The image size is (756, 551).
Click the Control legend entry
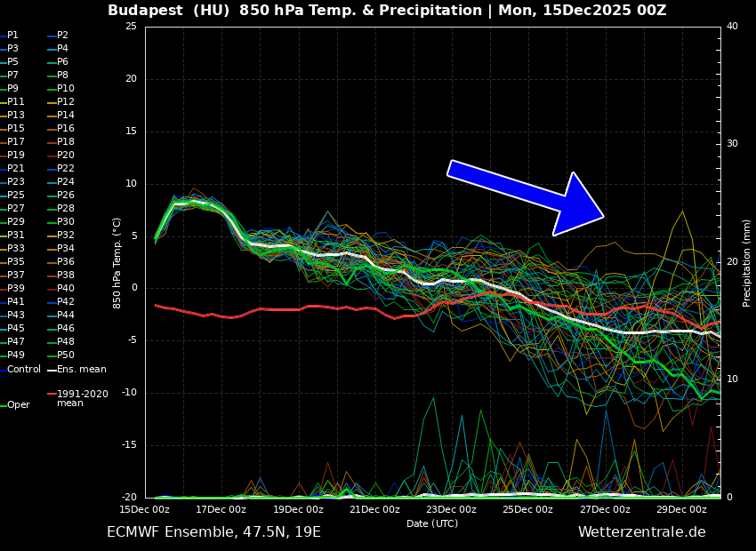pyautogui.click(x=24, y=369)
